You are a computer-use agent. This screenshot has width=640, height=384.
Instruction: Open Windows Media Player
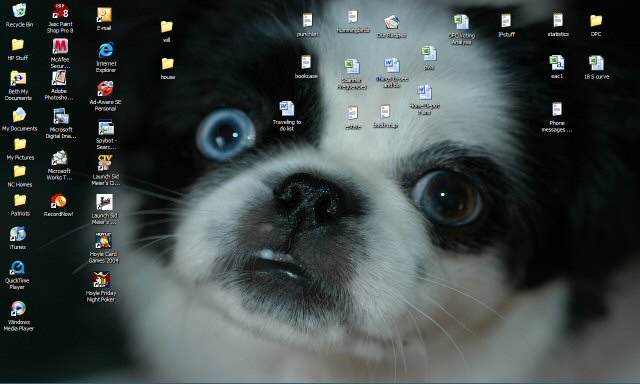[x=18, y=309]
